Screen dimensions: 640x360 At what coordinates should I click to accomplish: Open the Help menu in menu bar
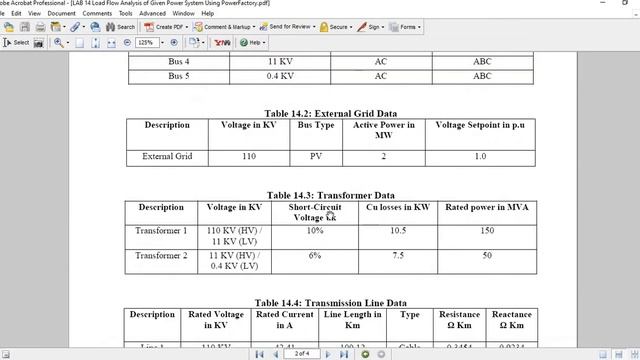coord(207,13)
